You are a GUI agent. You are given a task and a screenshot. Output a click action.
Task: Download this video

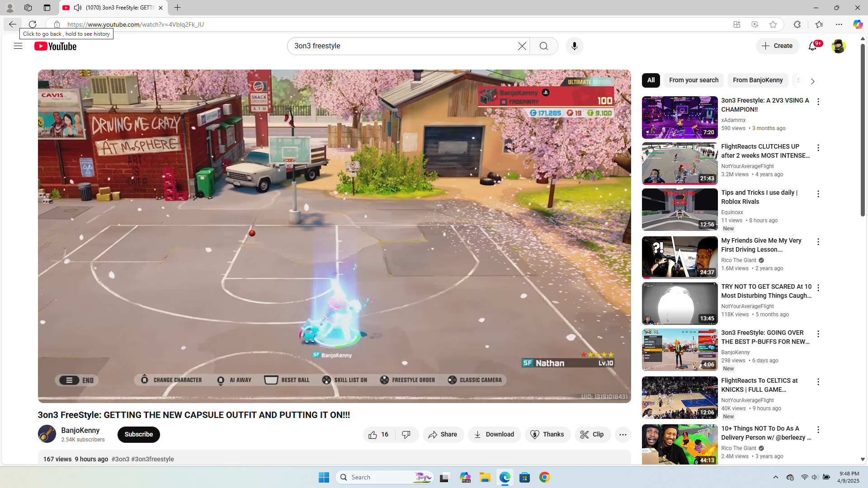click(494, 435)
